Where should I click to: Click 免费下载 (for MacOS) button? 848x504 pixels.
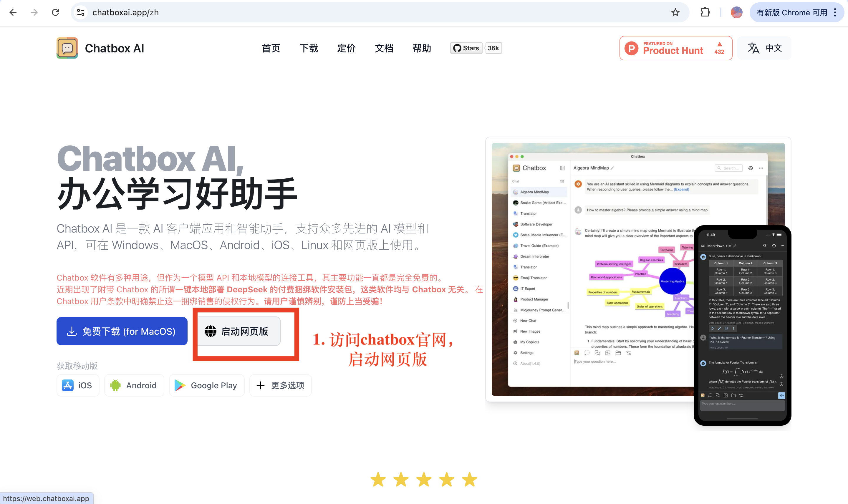click(122, 331)
